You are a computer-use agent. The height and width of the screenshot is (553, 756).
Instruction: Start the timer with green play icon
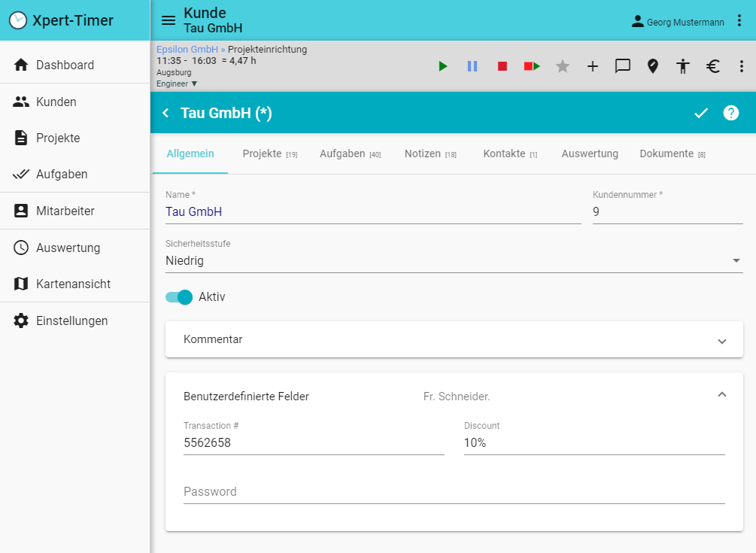[442, 66]
